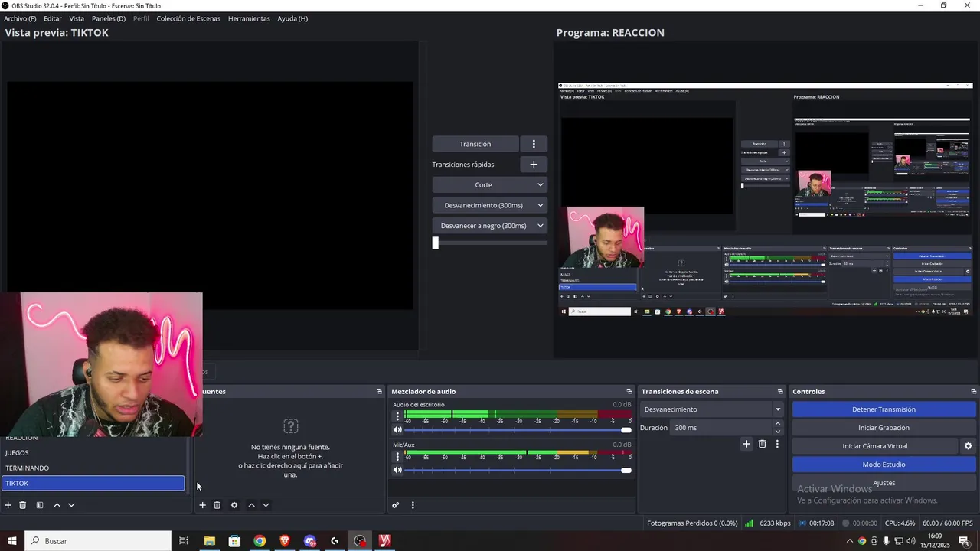Image resolution: width=980 pixels, height=551 pixels.
Task: Open File Explorer from the taskbar
Action: tap(209, 541)
